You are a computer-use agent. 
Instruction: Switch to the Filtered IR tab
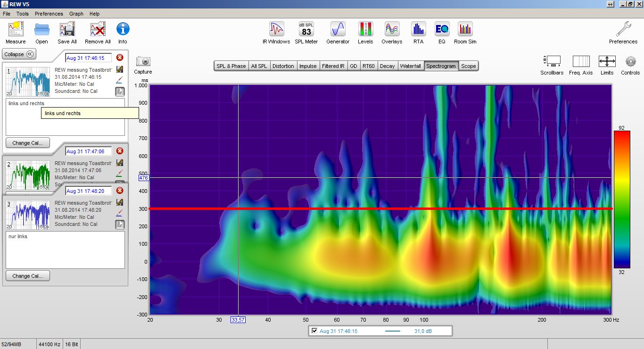(x=333, y=66)
